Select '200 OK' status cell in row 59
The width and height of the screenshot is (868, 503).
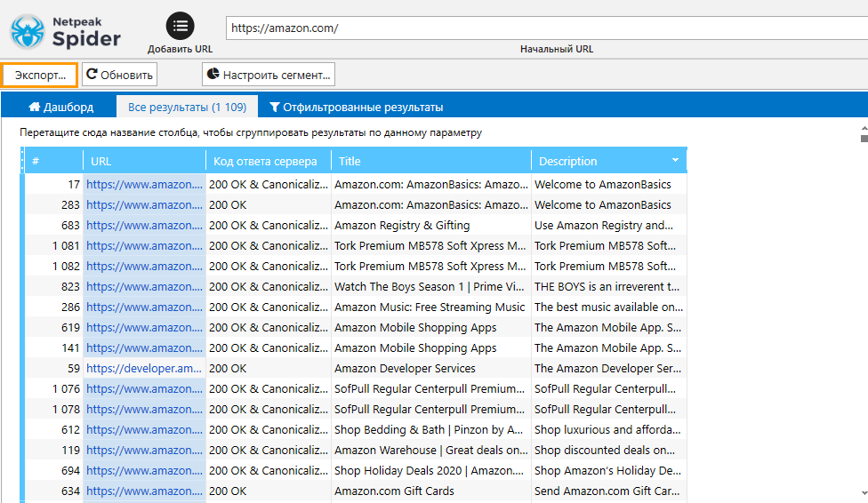point(269,369)
